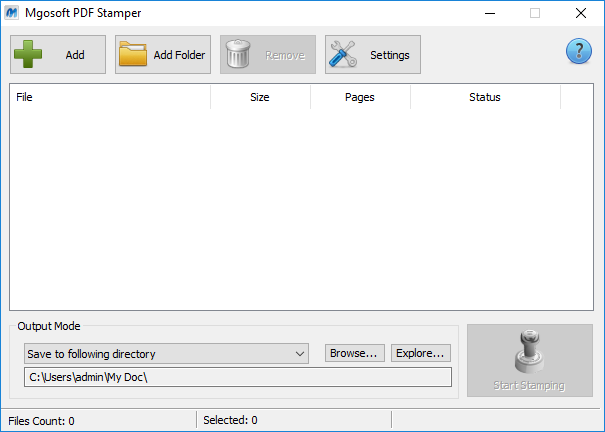Sort list by Pages column header
605x432 pixels.
360,97
